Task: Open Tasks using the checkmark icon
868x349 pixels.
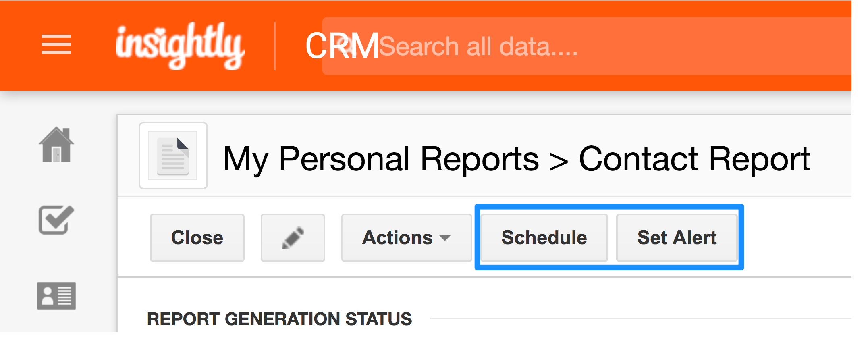Action: (56, 220)
